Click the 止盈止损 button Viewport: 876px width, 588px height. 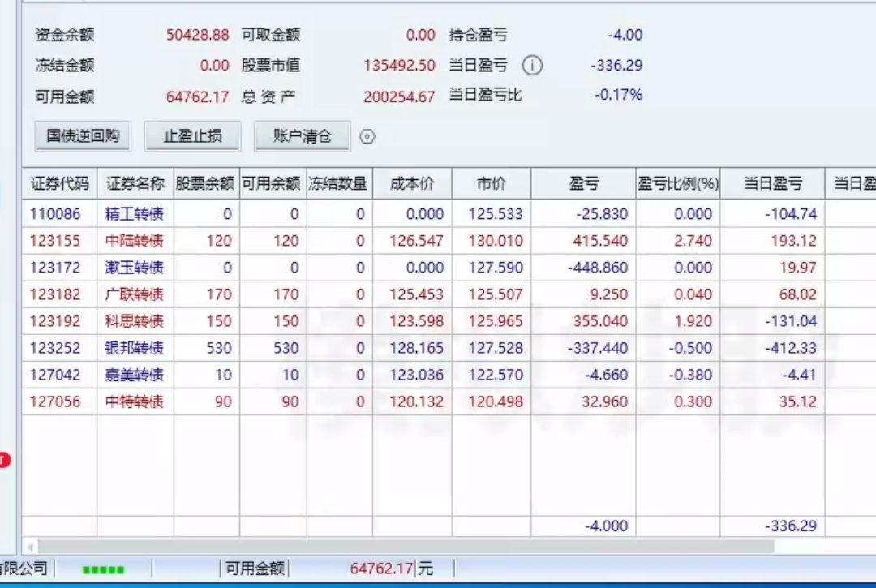coord(193,136)
